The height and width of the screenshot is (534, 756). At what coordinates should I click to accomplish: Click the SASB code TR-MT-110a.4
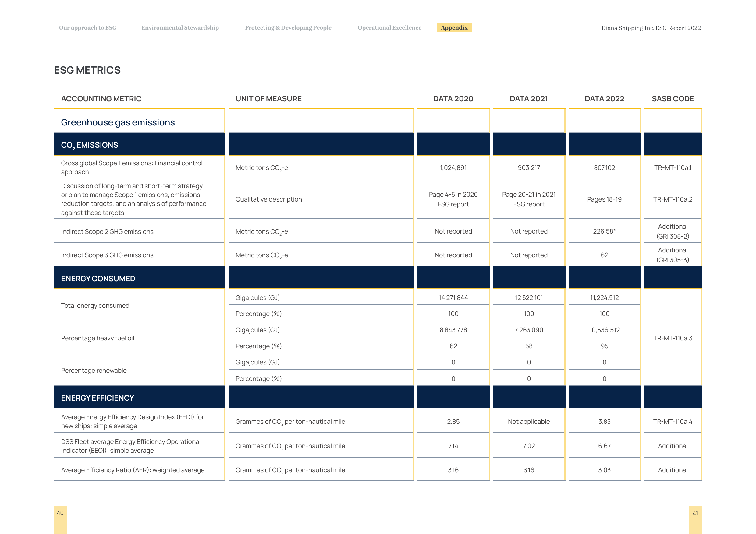coord(673,422)
